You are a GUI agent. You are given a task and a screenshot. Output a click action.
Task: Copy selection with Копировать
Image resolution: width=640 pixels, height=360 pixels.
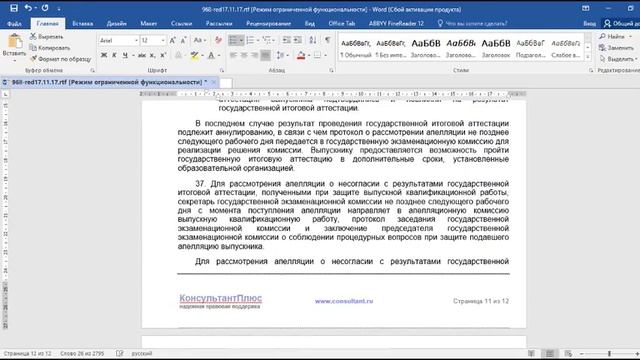[49, 48]
